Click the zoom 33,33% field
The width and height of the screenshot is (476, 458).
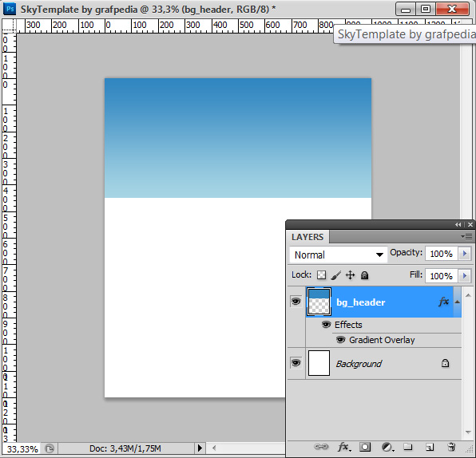(x=22, y=448)
